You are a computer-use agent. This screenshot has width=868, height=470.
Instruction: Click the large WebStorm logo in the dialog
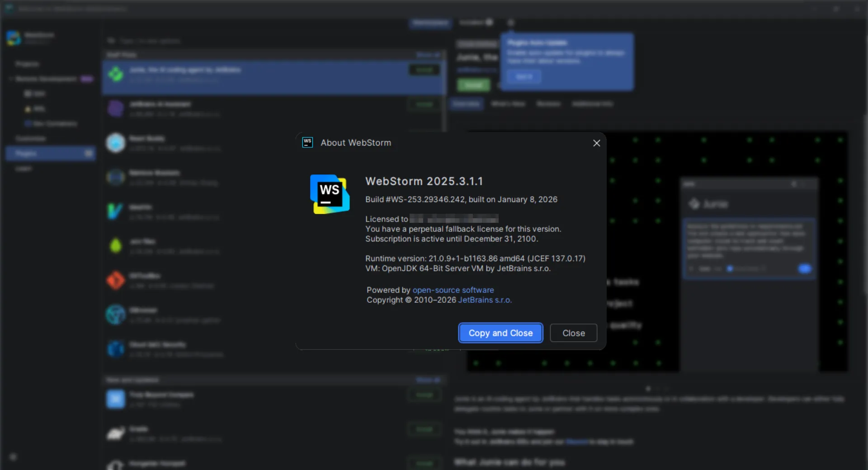330,194
